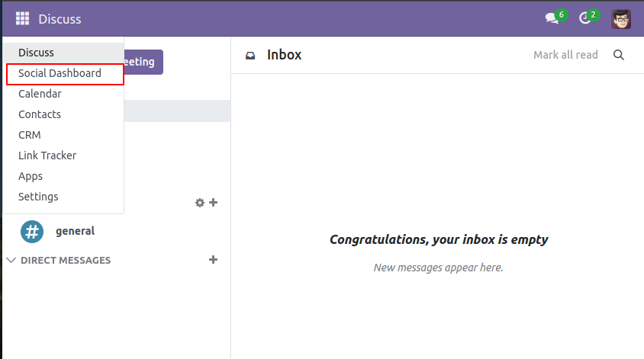Open the conversations icon with badge 6

pyautogui.click(x=552, y=18)
